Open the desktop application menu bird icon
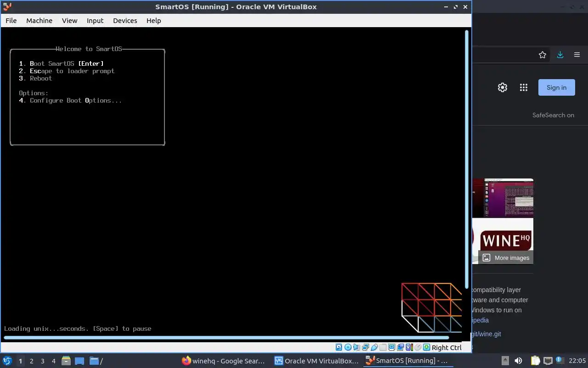The image size is (588, 368). tap(7, 361)
